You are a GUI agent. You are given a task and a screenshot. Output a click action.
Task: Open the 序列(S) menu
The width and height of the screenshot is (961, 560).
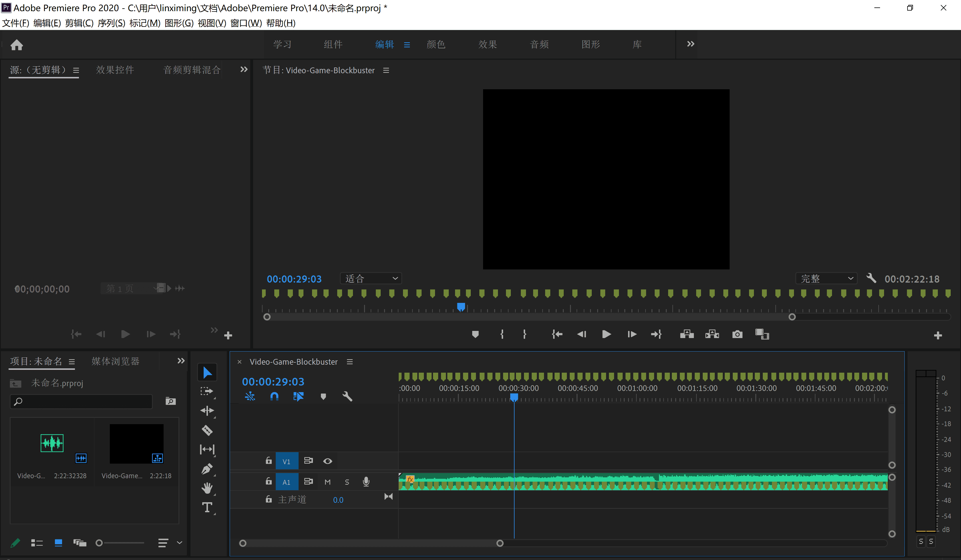coord(111,23)
